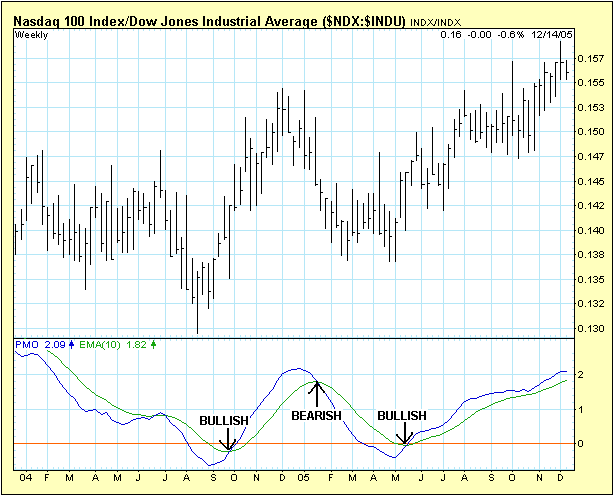The image size is (614, 496).
Task: Click the 04 year marker on the time axis
Action: 24,478
